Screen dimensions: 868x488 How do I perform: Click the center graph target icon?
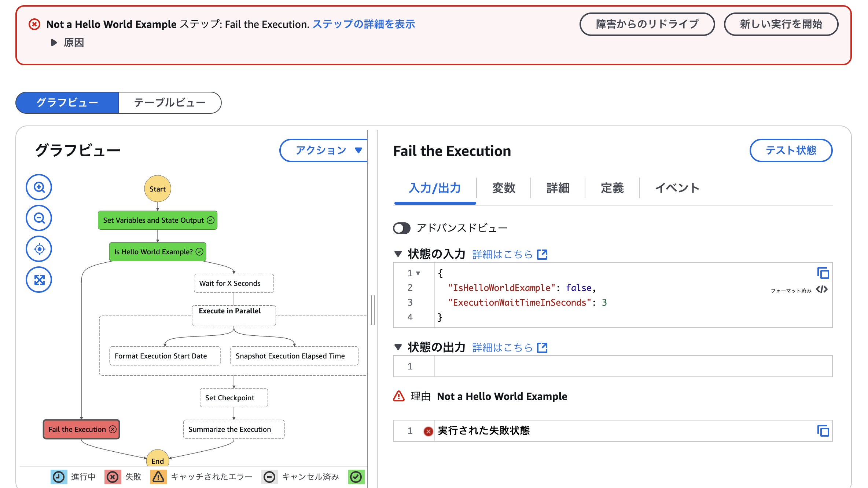(x=39, y=249)
